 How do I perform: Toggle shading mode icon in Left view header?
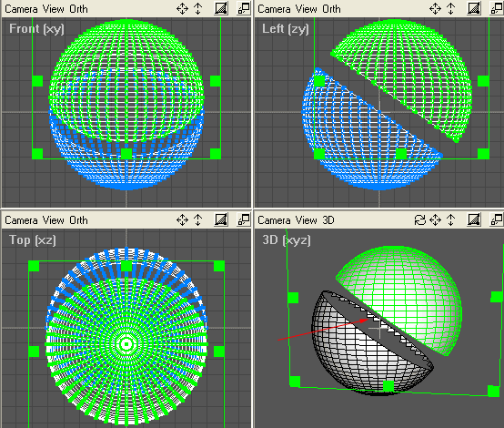click(474, 8)
